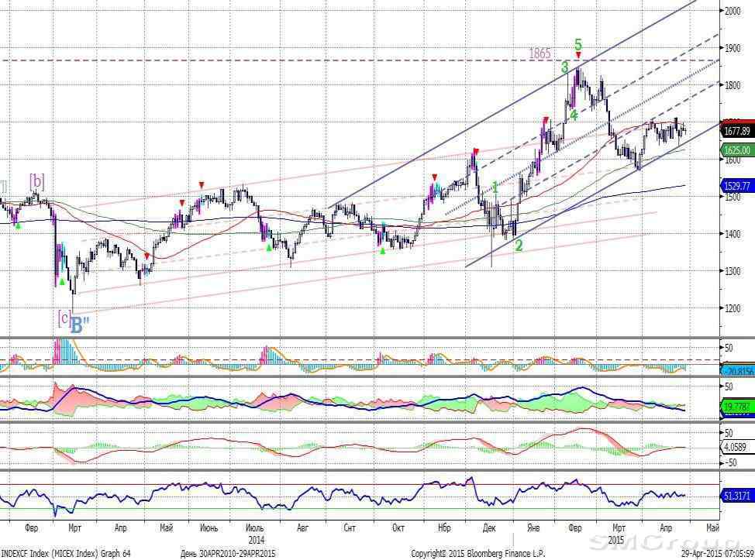This screenshot has width=755, height=560.
Task: Select the red arrow at the November high
Action: coord(434,177)
